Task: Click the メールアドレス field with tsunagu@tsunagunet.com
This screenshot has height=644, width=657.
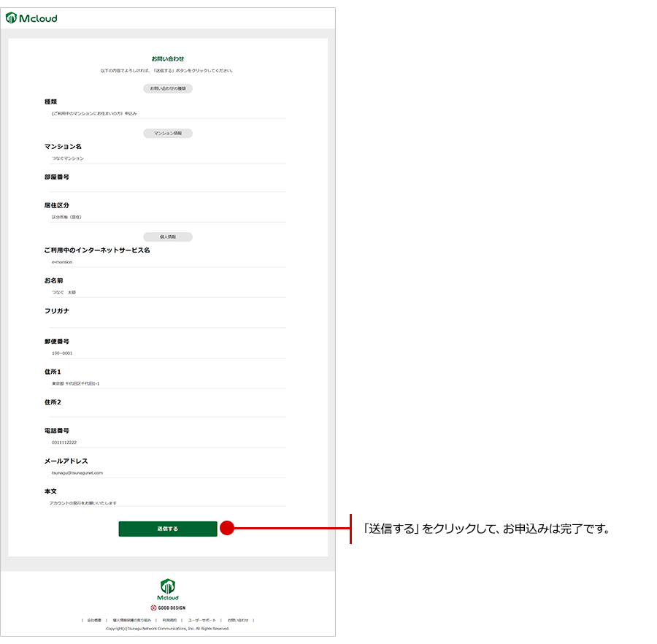Action: click(164, 472)
